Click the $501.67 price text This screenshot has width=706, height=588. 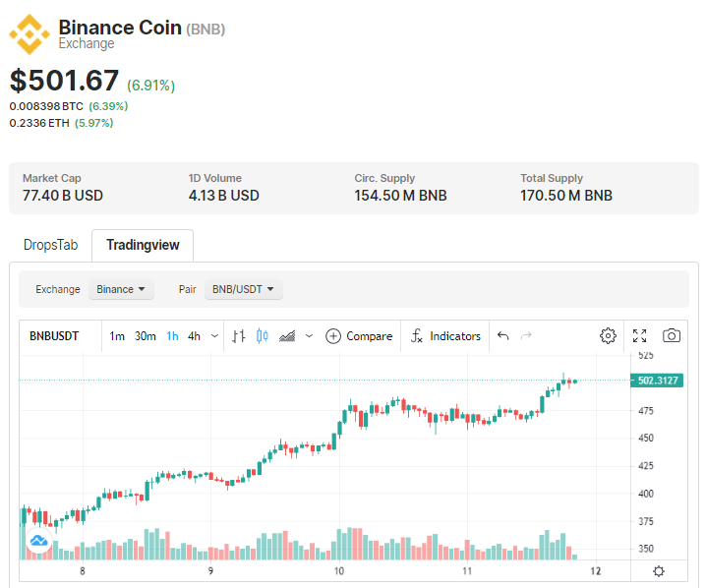[64, 81]
